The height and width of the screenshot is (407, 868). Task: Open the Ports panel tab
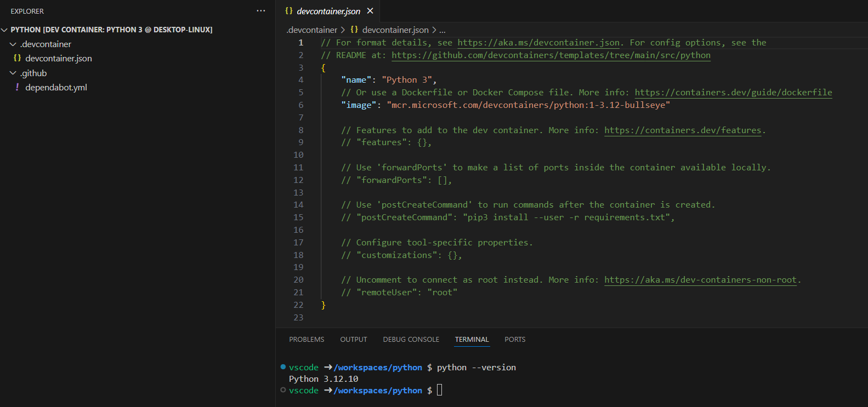[515, 340]
